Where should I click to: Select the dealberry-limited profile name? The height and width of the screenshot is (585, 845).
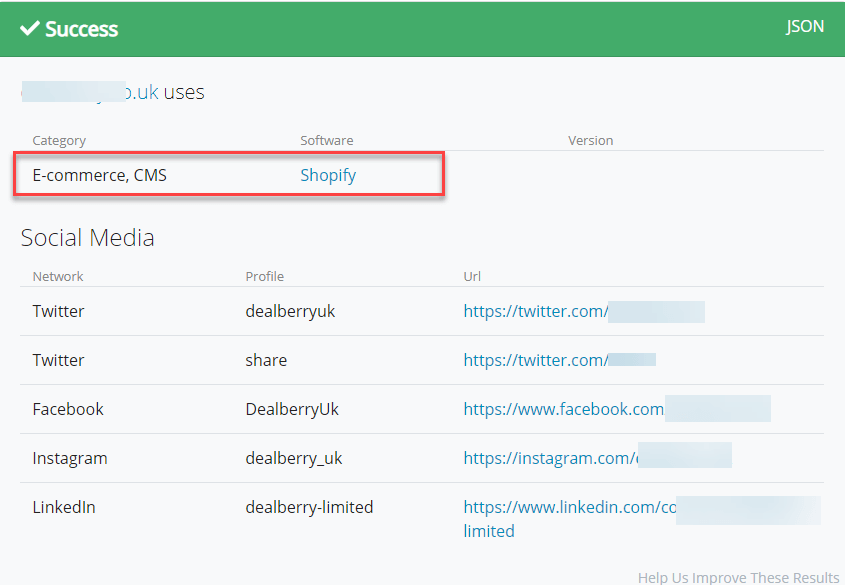point(309,507)
